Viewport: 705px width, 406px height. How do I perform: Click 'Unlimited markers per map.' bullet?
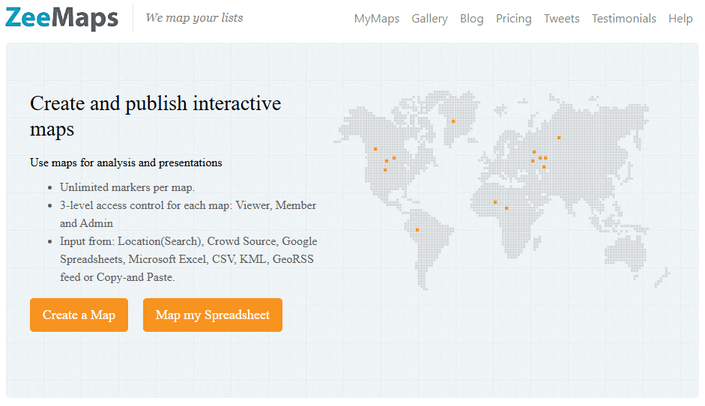127,187
